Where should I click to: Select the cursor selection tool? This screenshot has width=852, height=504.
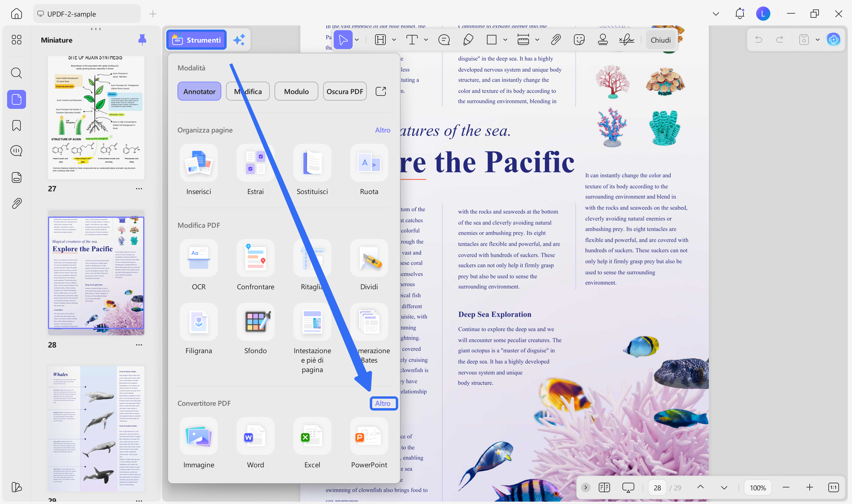pos(343,40)
